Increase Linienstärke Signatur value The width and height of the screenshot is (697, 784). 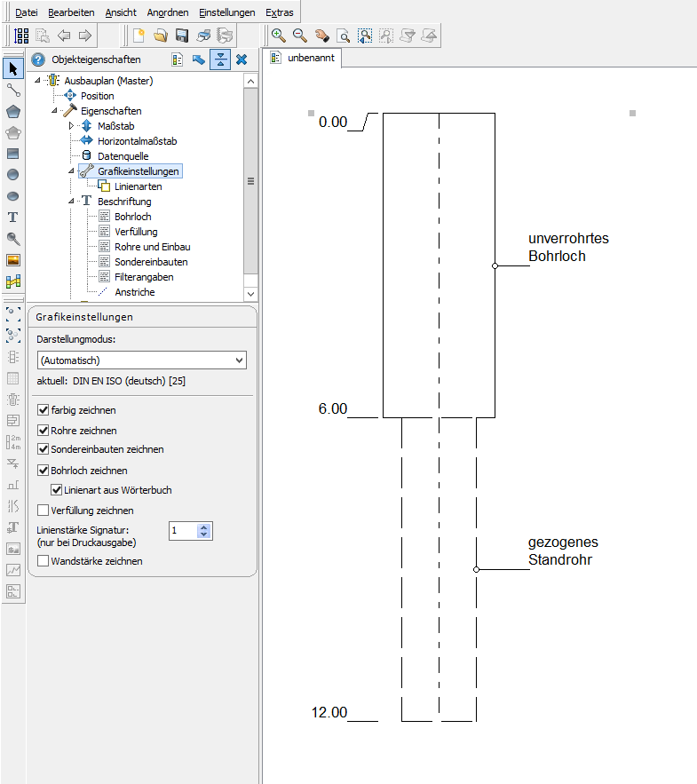click(x=203, y=527)
